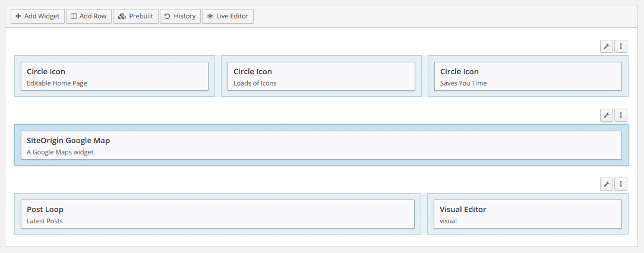Launch the Live Editor
Image resolution: width=644 pixels, height=253 pixels.
[x=228, y=16]
